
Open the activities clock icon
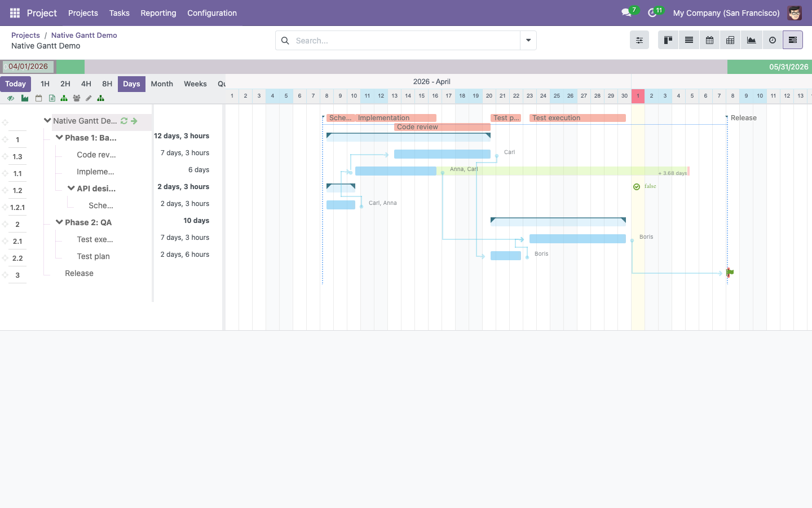pyautogui.click(x=652, y=12)
